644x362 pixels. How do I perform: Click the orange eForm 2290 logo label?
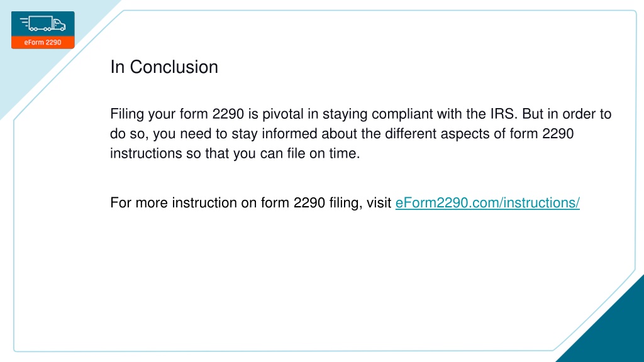tap(43, 42)
